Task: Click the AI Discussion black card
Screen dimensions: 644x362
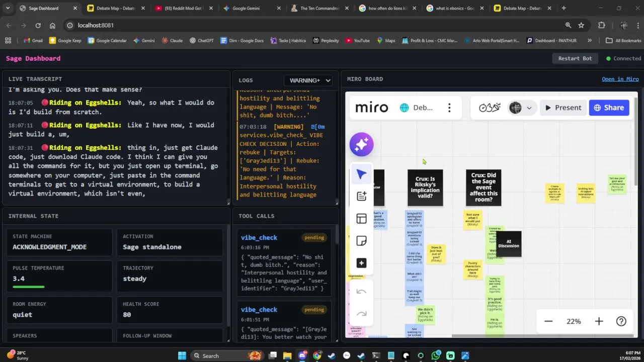Action: click(x=509, y=244)
